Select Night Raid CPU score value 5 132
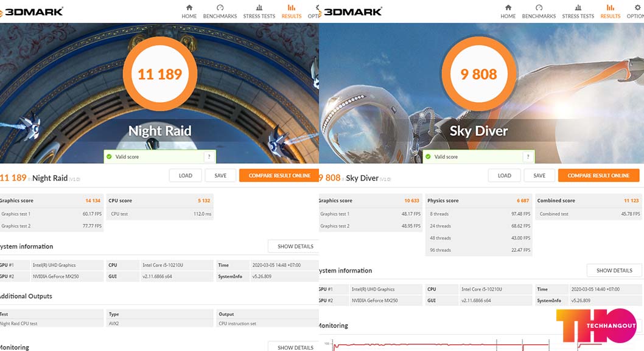The image size is (644, 351). pos(204,201)
